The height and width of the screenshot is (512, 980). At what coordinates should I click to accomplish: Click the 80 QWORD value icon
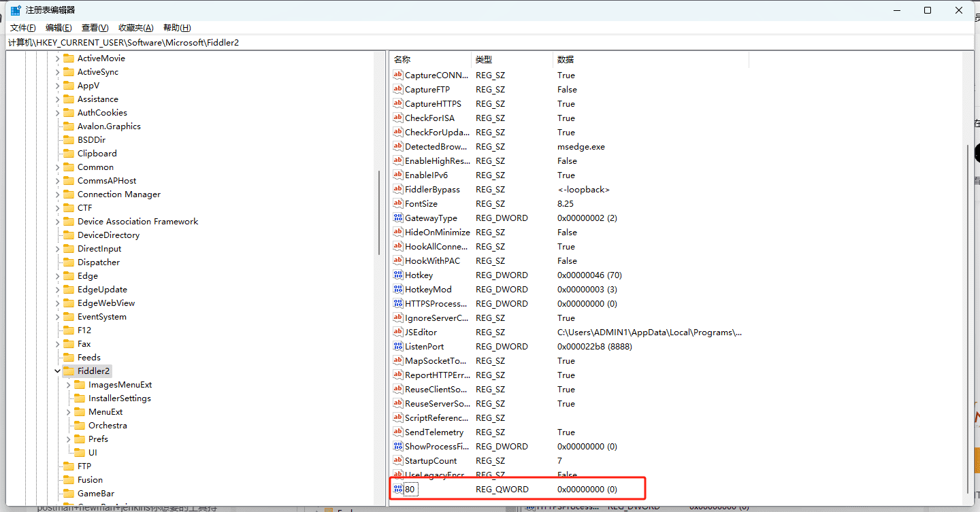pyautogui.click(x=398, y=489)
